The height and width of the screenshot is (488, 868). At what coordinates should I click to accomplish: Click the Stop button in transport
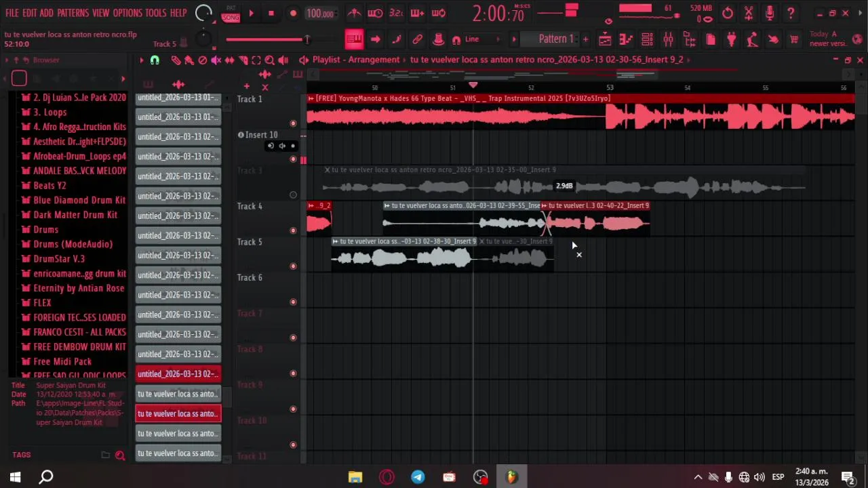[271, 13]
